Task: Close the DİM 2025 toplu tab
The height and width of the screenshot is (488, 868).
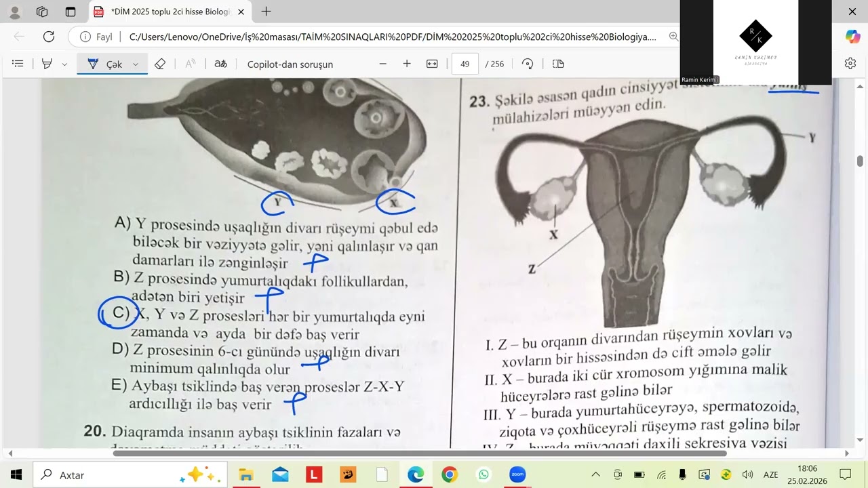Action: (241, 12)
